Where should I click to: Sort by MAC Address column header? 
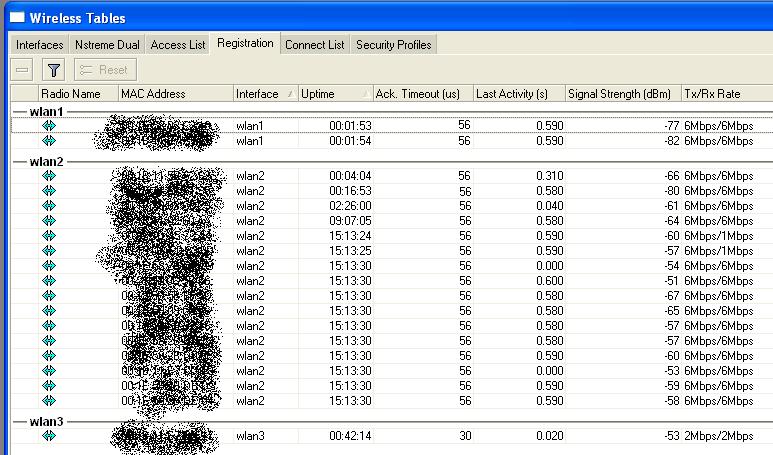(176, 94)
